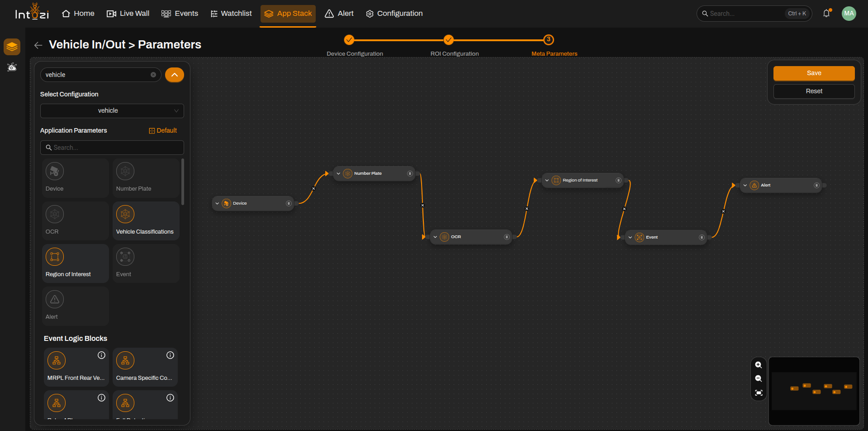Select the Number Plate parameter card
This screenshot has width=868, height=431.
[x=146, y=178]
